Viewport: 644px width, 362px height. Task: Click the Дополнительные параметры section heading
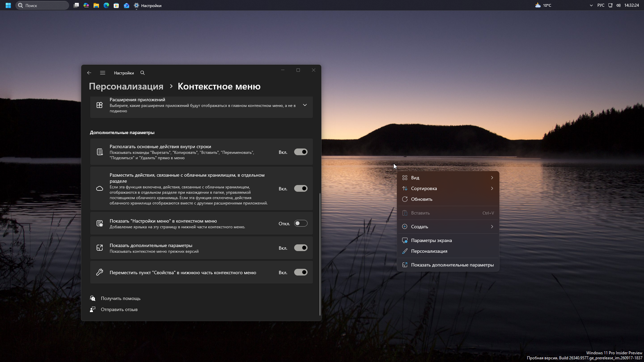(122, 133)
